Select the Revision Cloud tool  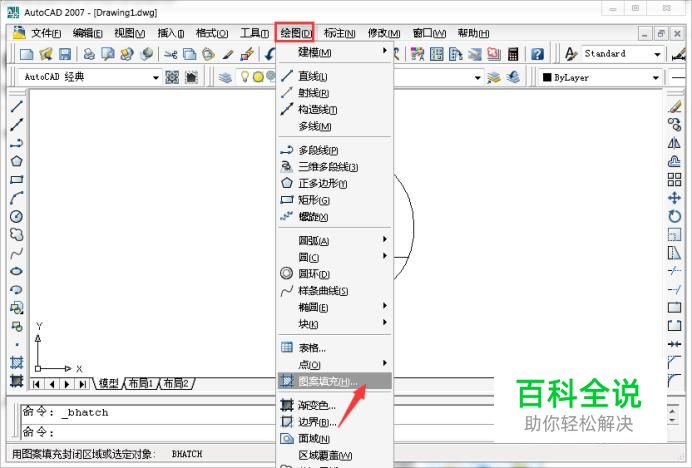[16, 234]
